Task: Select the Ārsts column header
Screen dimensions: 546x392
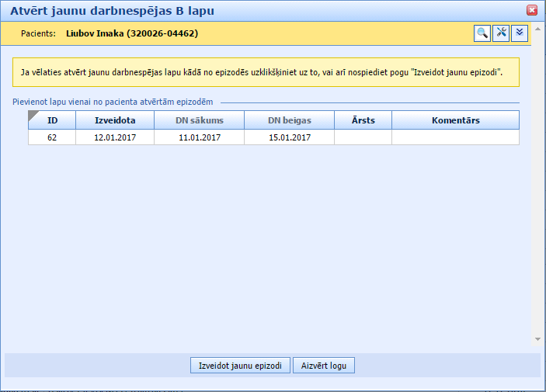Action: tap(363, 120)
